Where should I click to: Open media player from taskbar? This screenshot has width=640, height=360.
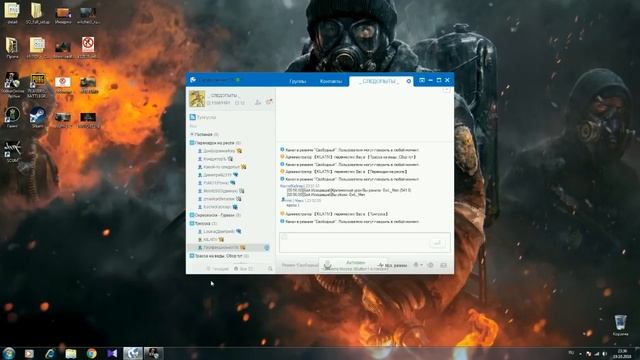pos(29,353)
